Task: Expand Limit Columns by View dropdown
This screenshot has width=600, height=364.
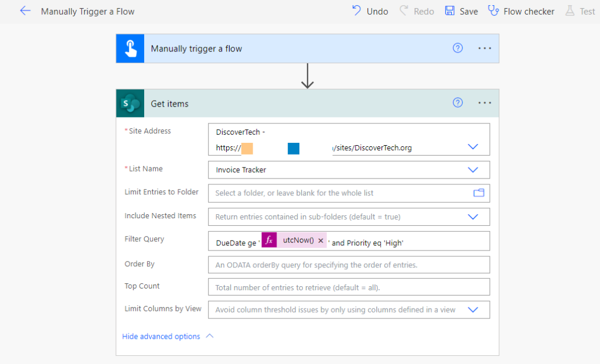Action: [473, 310]
